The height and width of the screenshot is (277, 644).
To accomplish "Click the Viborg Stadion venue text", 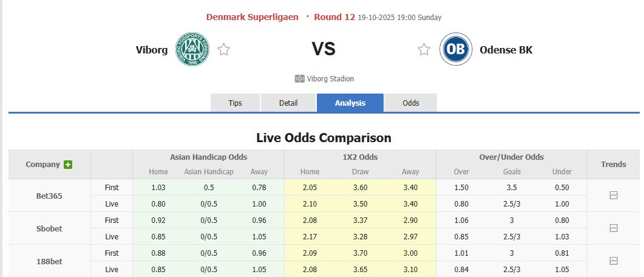I will point(331,79).
